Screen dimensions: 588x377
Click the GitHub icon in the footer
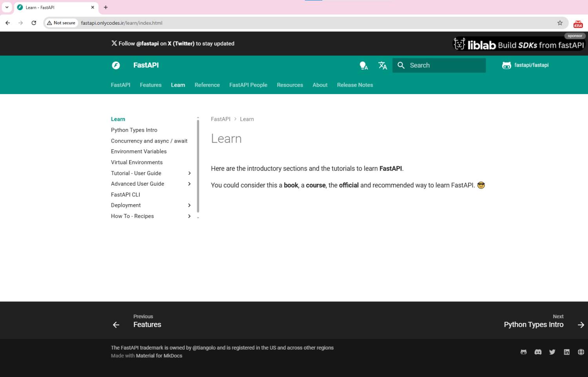point(523,352)
